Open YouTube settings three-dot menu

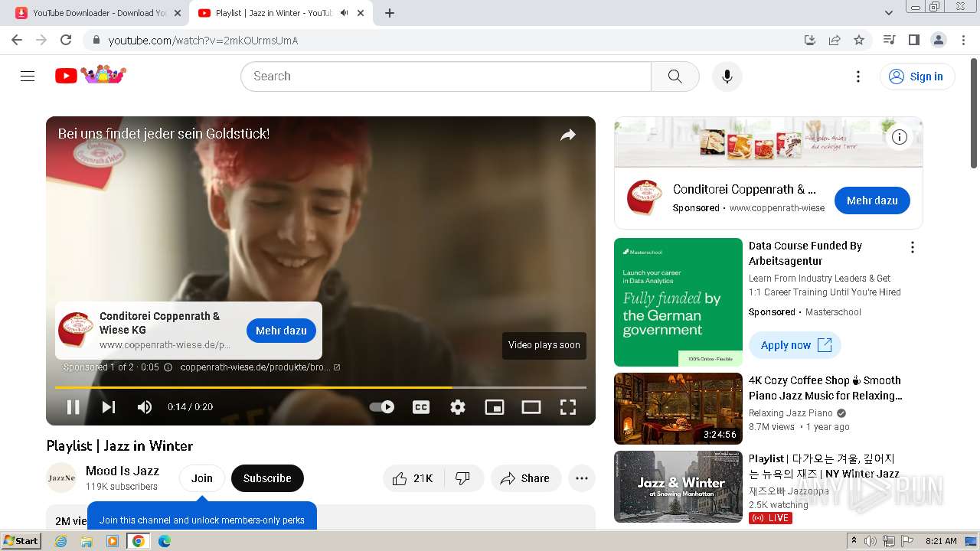pyautogui.click(x=858, y=77)
